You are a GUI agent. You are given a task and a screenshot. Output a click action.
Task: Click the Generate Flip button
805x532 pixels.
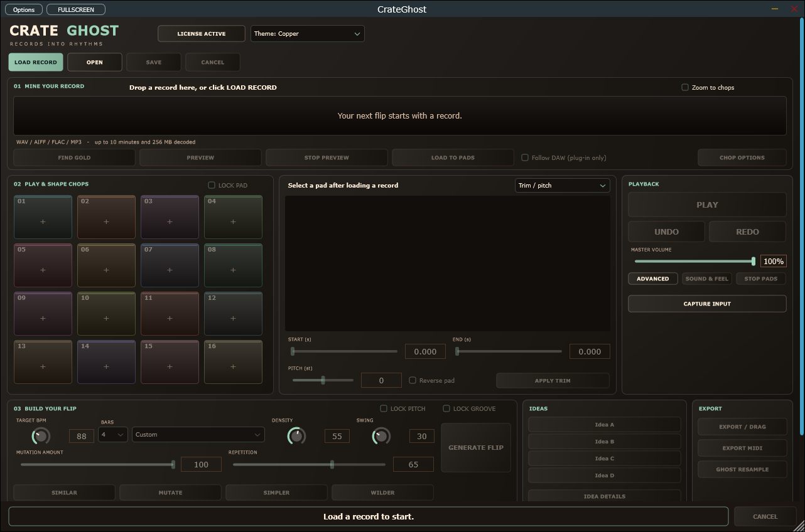coord(476,447)
